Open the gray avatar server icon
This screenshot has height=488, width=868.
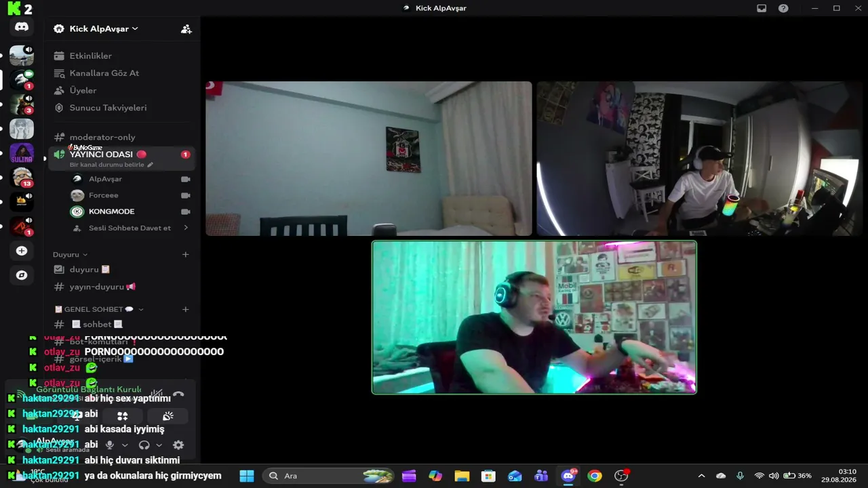coord(22,129)
